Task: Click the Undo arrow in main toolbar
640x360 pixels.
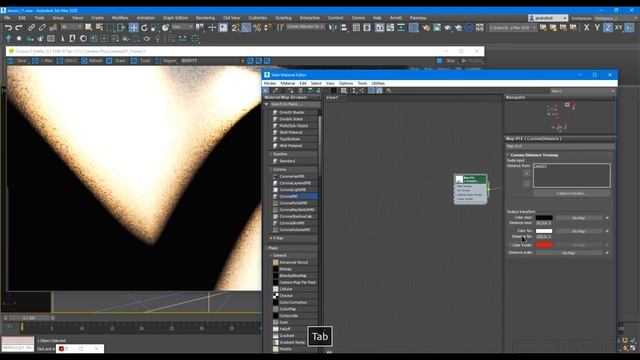Action: [9, 28]
